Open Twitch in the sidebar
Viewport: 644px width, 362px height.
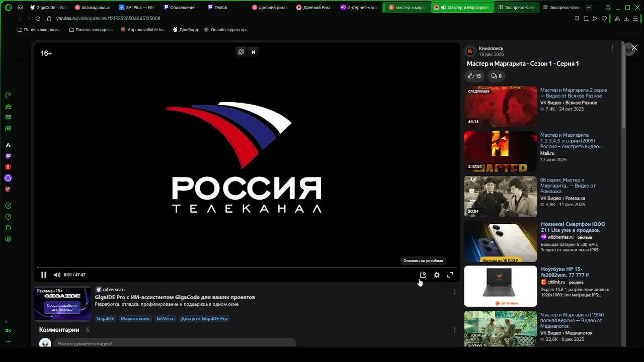coord(8,156)
